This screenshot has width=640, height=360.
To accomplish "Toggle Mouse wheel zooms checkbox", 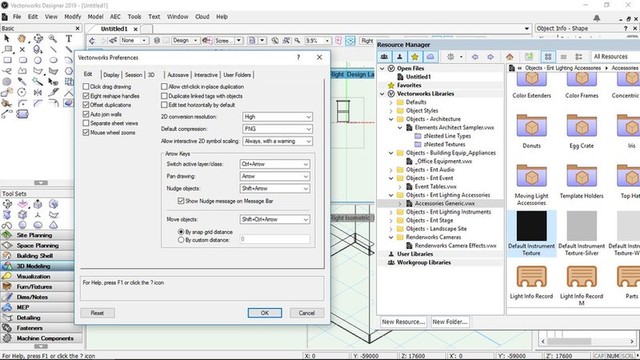I will click(86, 133).
